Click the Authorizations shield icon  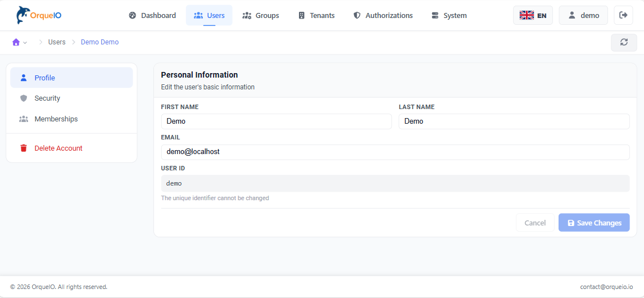pyautogui.click(x=357, y=16)
